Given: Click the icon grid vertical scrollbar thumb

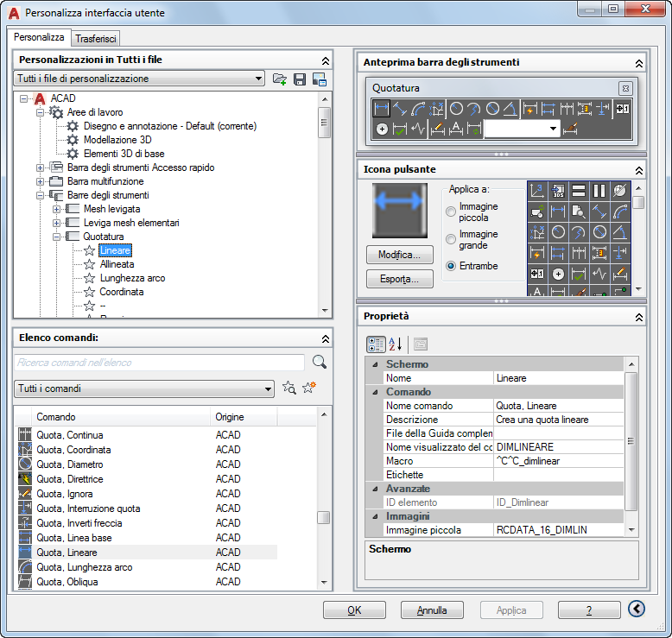Looking at the screenshot, I should pyautogui.click(x=638, y=202).
